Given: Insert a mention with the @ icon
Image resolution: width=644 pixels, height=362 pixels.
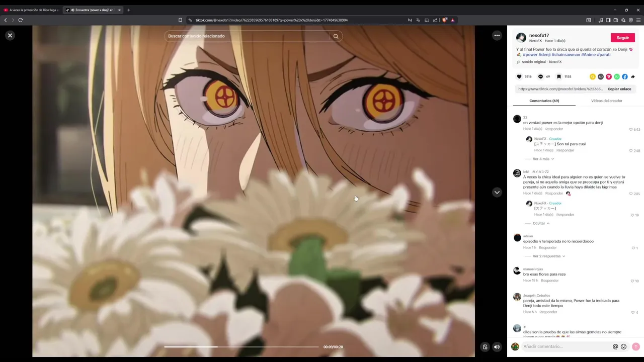Looking at the screenshot, I should (615, 346).
